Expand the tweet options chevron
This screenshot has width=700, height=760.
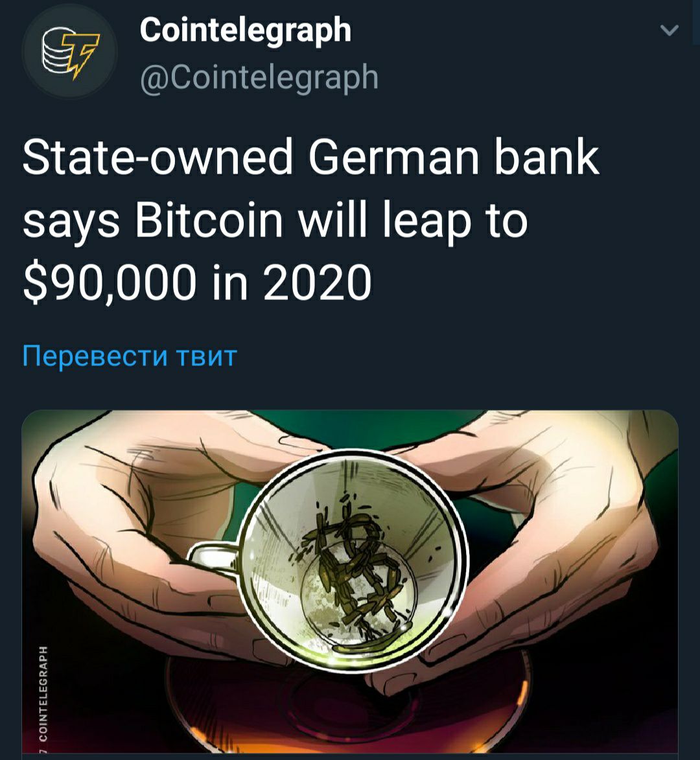tap(670, 31)
